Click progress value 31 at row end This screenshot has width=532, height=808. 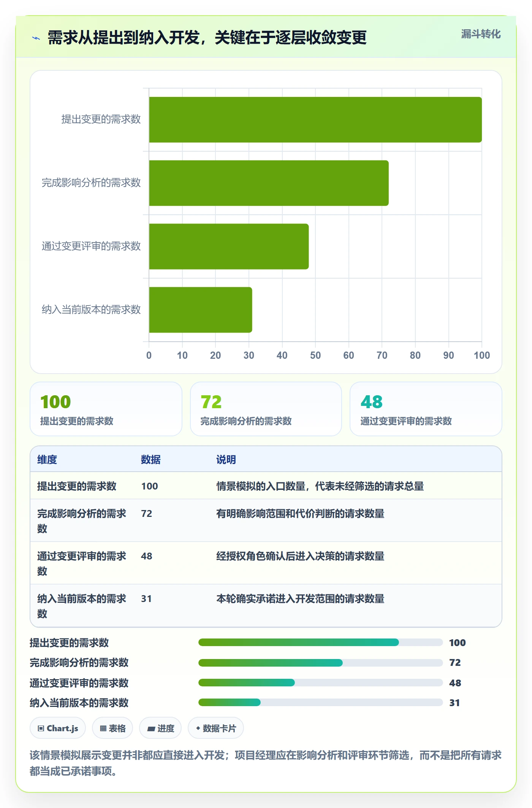click(x=454, y=703)
